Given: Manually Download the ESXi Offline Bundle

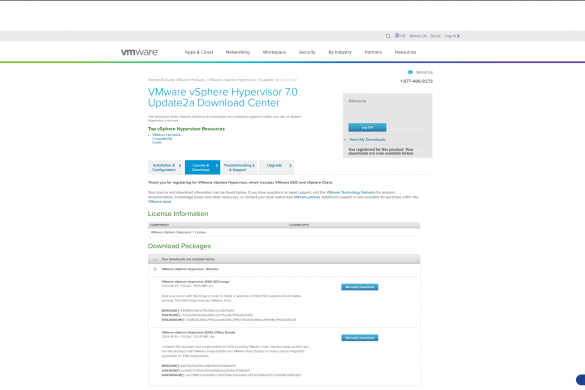Looking at the screenshot, I should 360,338.
